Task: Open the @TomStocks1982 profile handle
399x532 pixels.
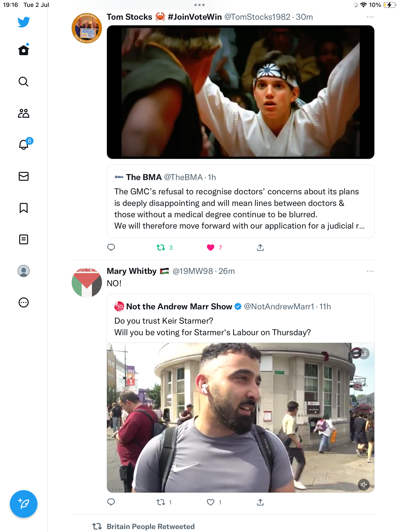Action: coord(257,17)
